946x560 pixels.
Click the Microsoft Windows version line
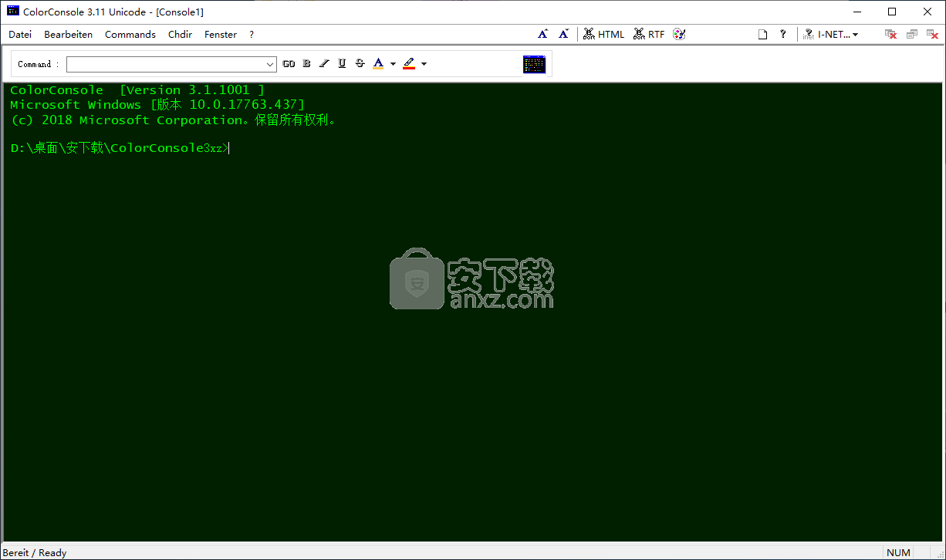click(157, 105)
